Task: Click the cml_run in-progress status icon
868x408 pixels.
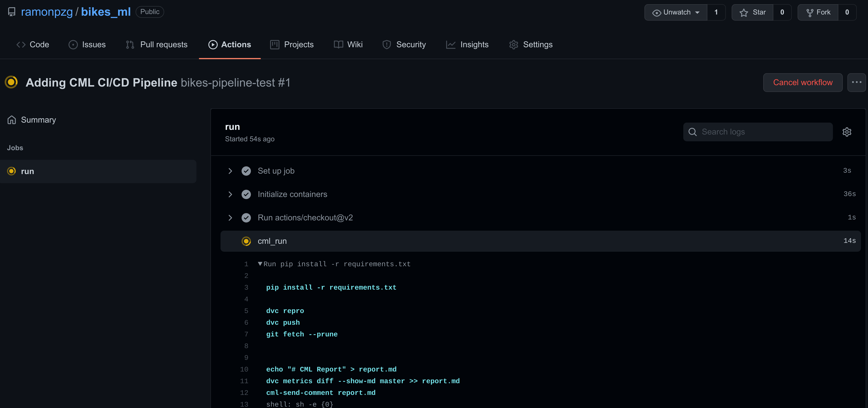Action: click(x=246, y=241)
